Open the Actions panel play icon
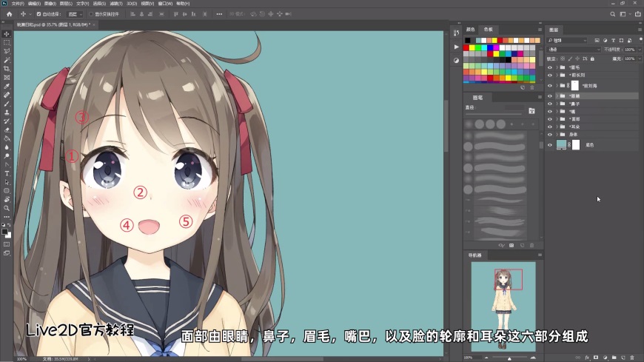This screenshot has height=362, width=644. 456,47
